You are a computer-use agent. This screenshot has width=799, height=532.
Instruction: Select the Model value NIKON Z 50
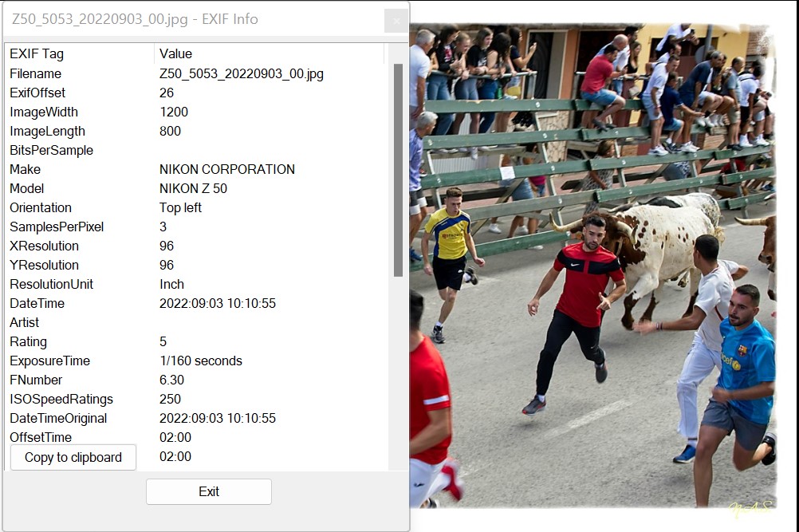193,188
